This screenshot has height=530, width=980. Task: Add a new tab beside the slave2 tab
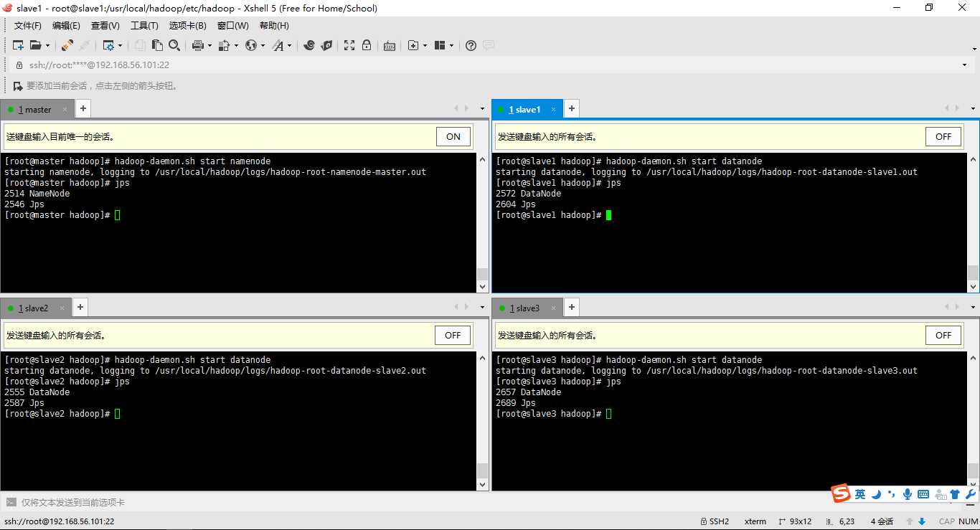(80, 307)
